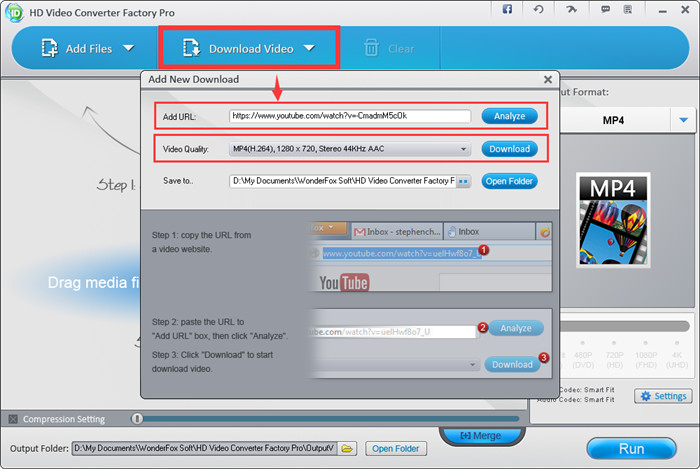Click the MP4 format thumbnail image
The height and width of the screenshot is (469, 700).
612,221
